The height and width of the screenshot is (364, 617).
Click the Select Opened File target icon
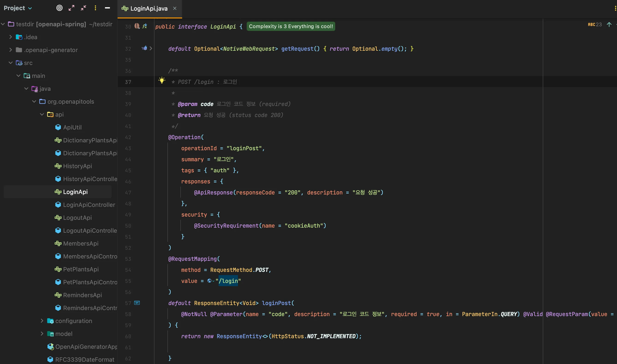(x=59, y=8)
